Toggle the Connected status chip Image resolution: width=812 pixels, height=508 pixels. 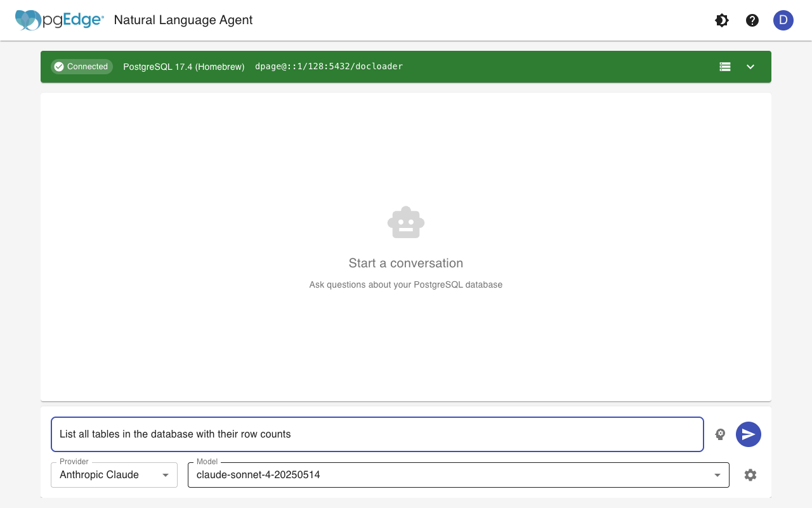click(81, 66)
